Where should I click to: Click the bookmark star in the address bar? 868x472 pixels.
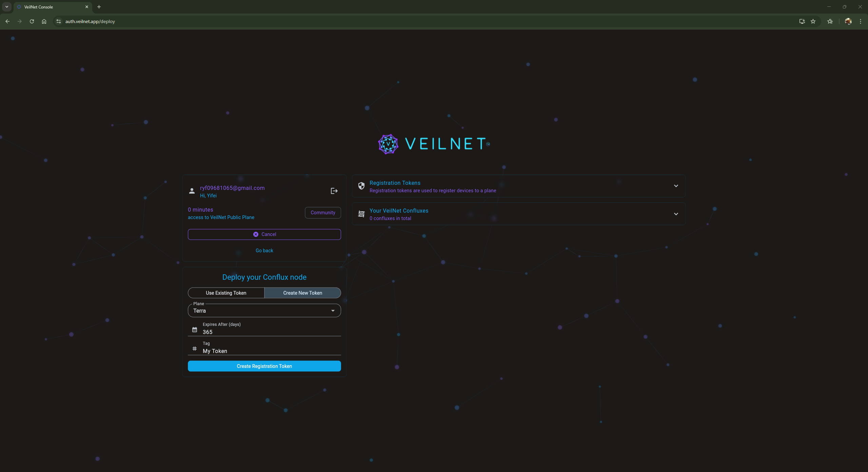pos(812,21)
